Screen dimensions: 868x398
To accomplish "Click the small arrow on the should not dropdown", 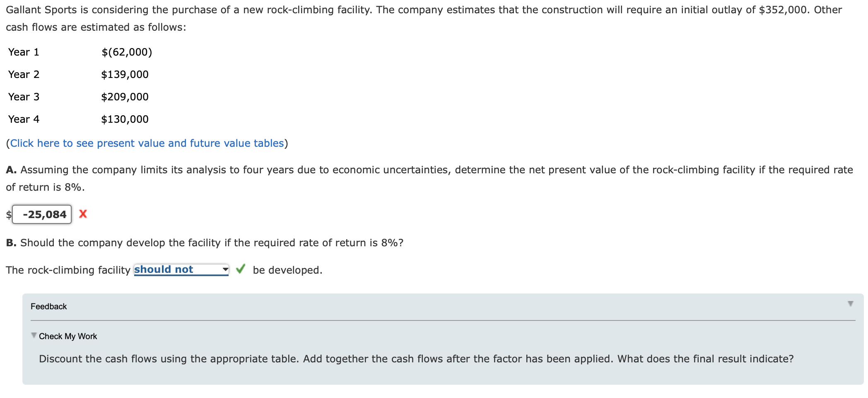I will point(225,269).
